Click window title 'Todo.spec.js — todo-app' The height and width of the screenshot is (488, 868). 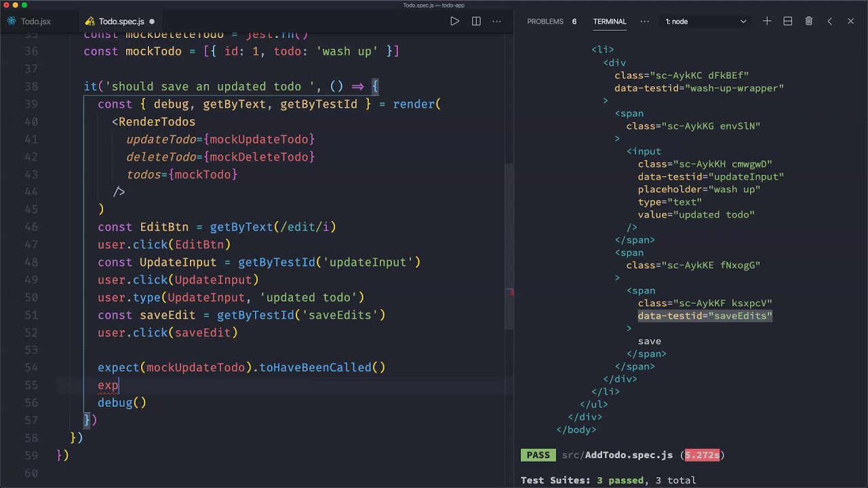(x=433, y=5)
